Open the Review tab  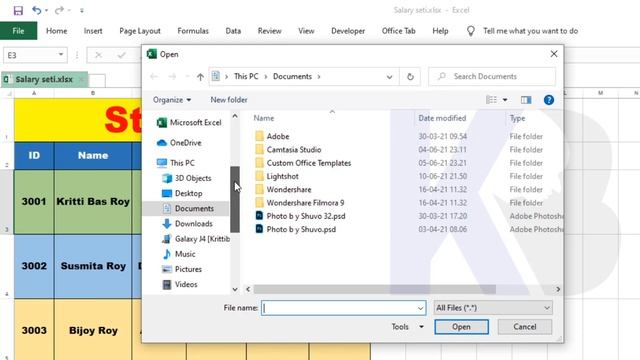coord(269,31)
